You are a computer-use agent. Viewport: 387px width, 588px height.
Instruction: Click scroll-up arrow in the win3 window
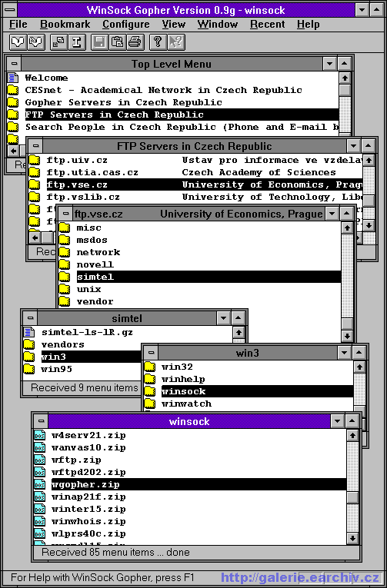point(359,367)
